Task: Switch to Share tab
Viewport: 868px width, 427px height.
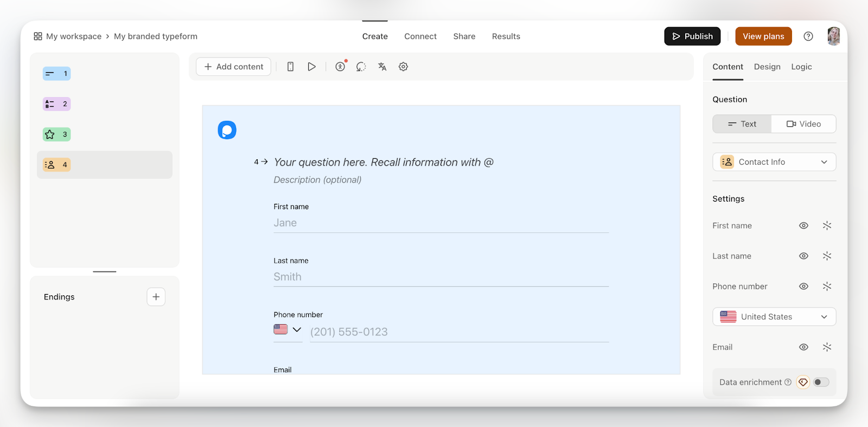Action: click(464, 36)
